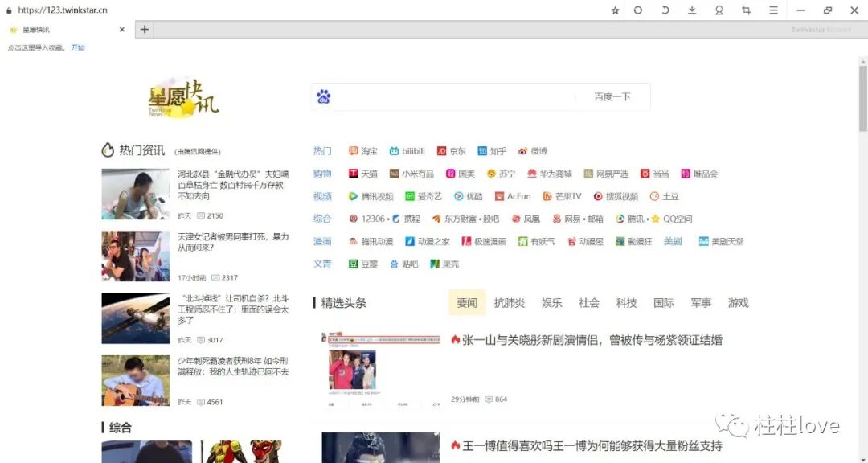Click the Baidu search input field

pos(454,97)
